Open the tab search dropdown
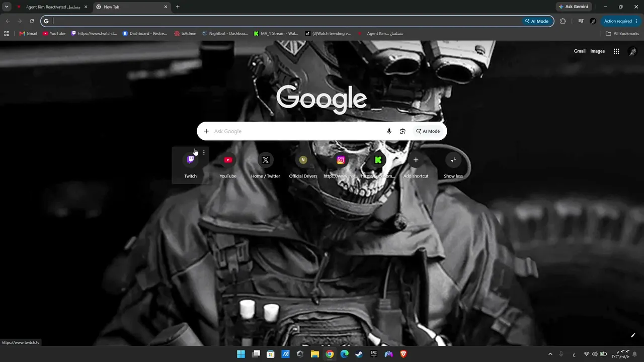The image size is (644, 362). (x=7, y=7)
